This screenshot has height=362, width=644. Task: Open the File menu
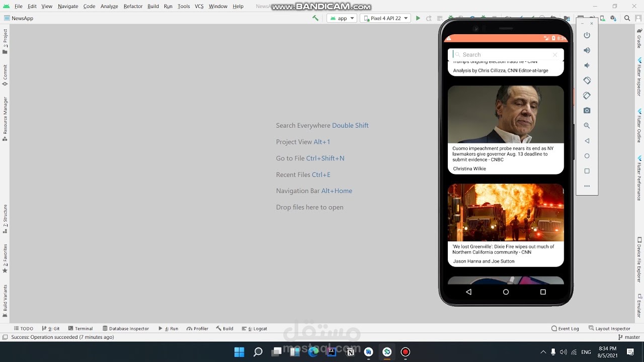tap(18, 7)
